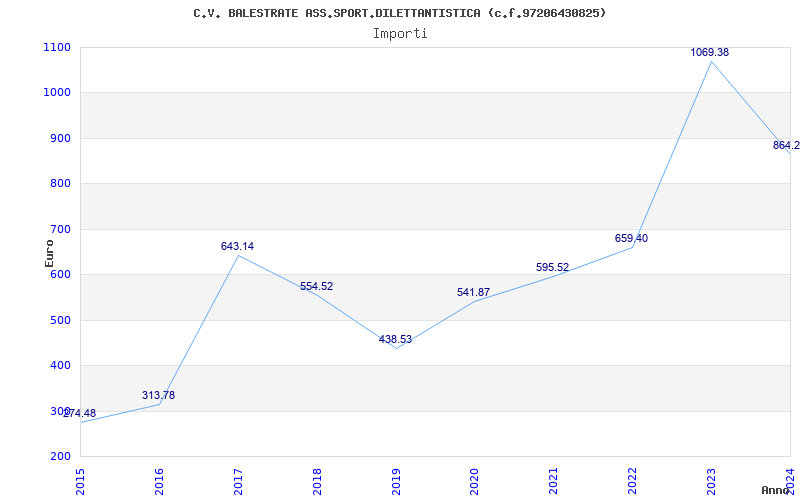Click the x-axis year 2021

coord(554,481)
